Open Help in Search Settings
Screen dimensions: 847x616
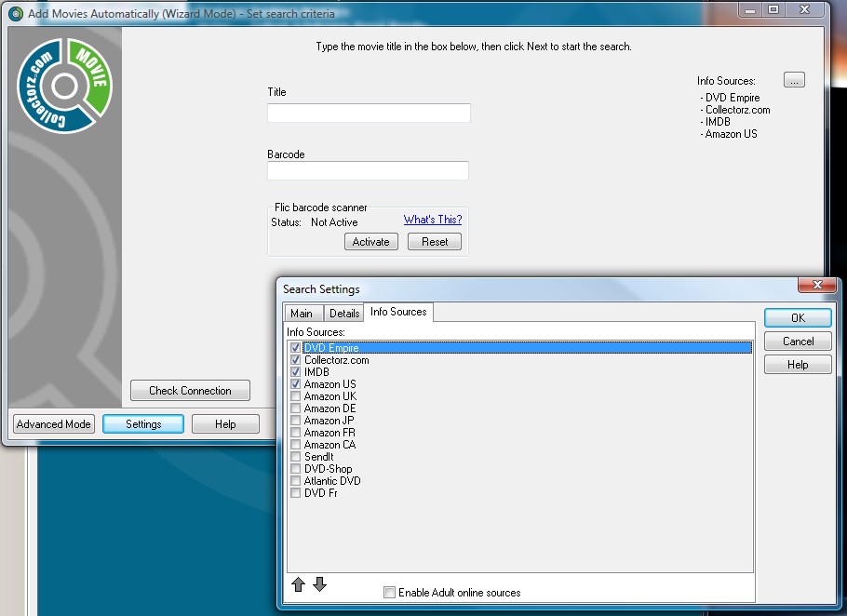(798, 365)
